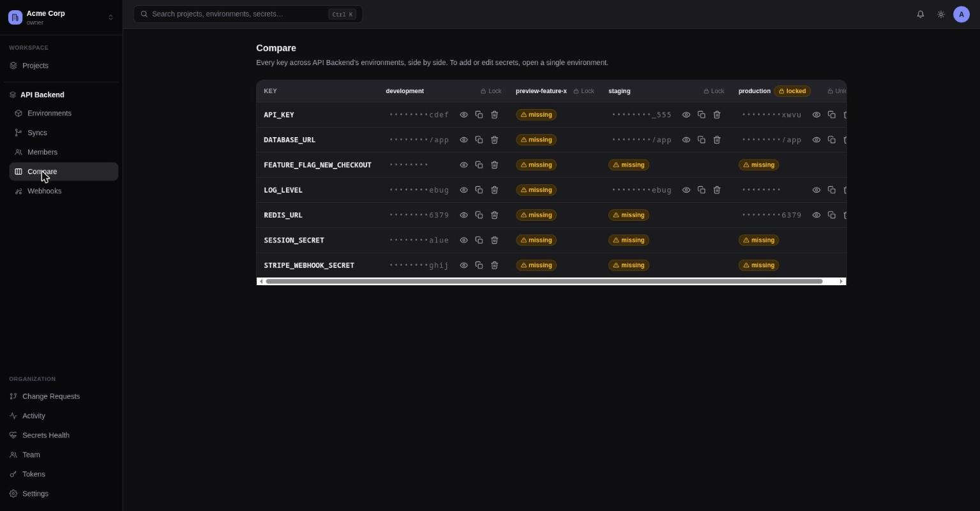Image resolution: width=980 pixels, height=511 pixels.
Task: Open Acme Corp organization switcher
Action: click(61, 17)
